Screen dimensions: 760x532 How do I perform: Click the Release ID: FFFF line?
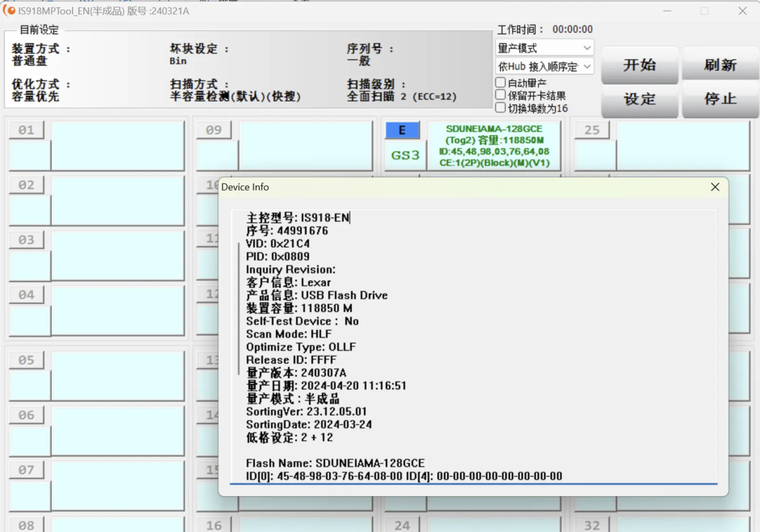pos(291,360)
